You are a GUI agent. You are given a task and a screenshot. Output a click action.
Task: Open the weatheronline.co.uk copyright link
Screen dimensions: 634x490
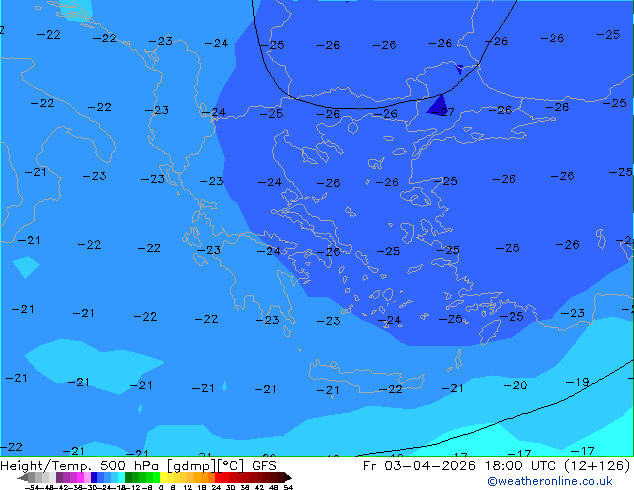[x=550, y=481]
